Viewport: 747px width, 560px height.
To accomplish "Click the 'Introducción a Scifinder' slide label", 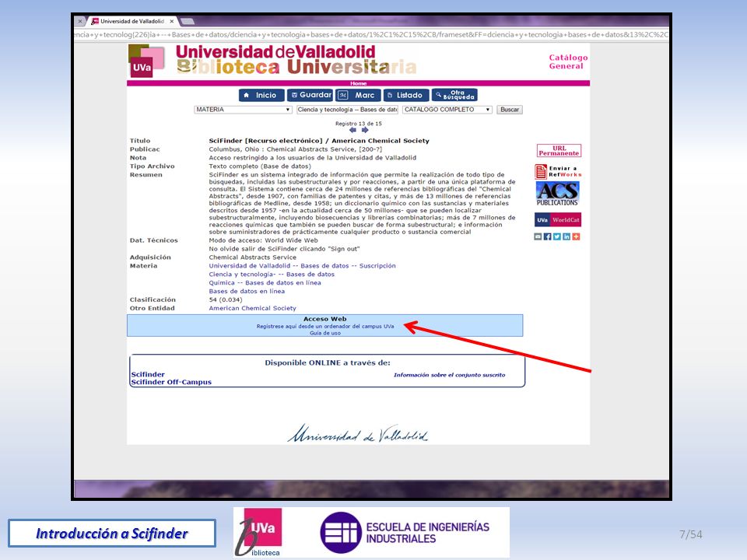I will [112, 534].
